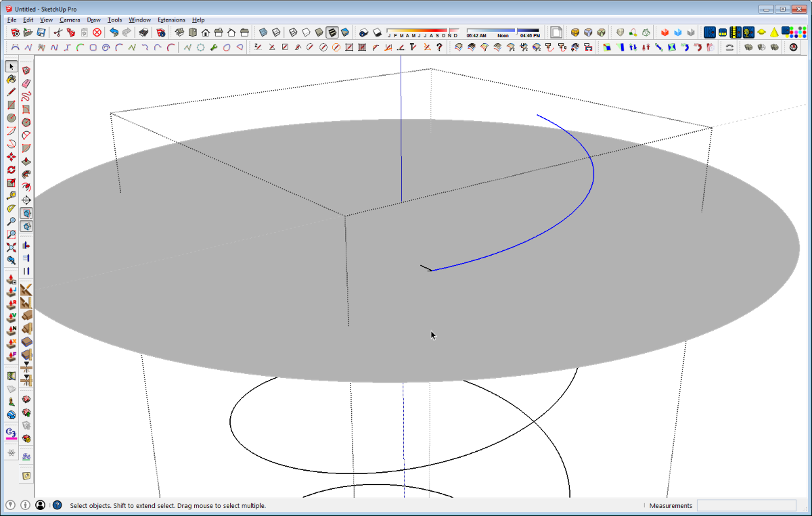This screenshot has height=516, width=812.
Task: Click the Print icon in toolbar
Action: pyautogui.click(x=143, y=32)
